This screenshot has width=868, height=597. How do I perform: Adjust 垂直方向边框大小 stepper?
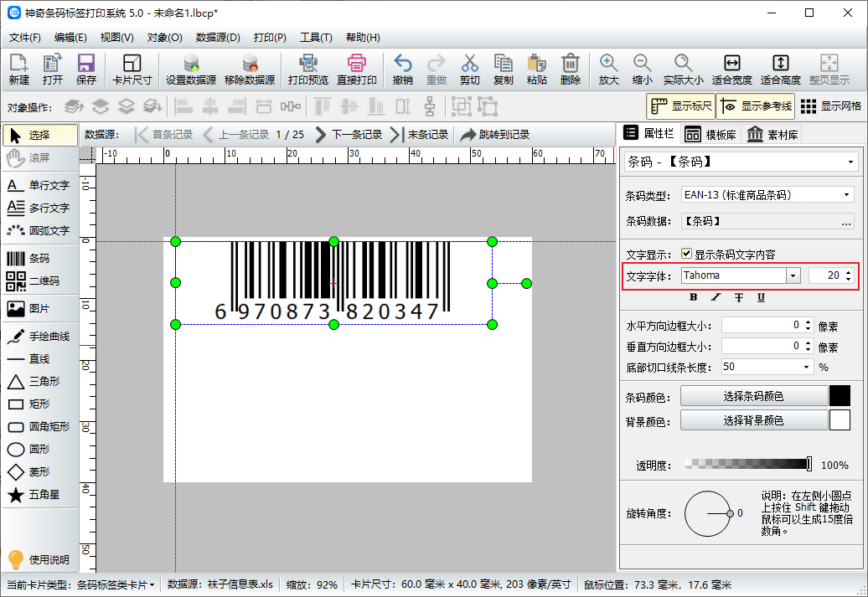coord(809,347)
